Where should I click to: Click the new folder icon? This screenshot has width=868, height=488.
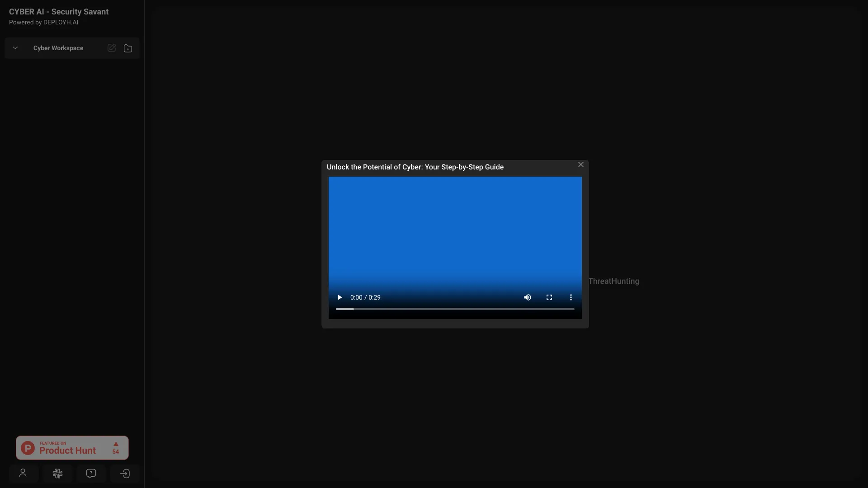coord(128,48)
